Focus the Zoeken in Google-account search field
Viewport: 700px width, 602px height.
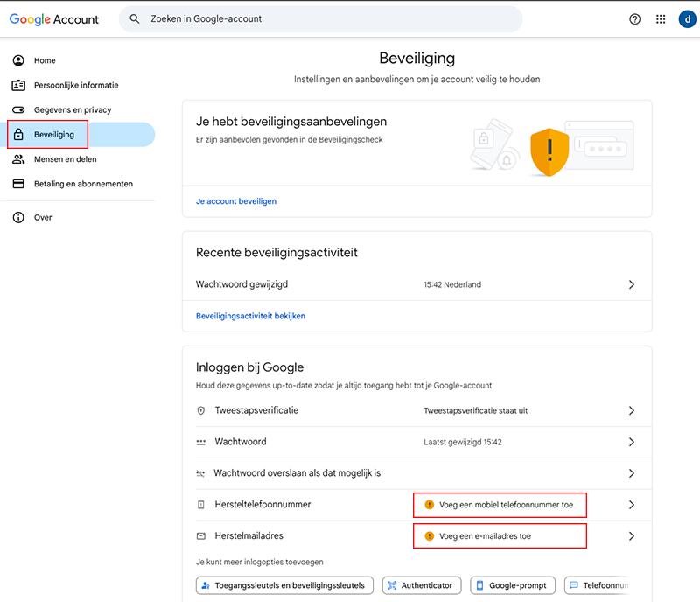pyautogui.click(x=332, y=18)
